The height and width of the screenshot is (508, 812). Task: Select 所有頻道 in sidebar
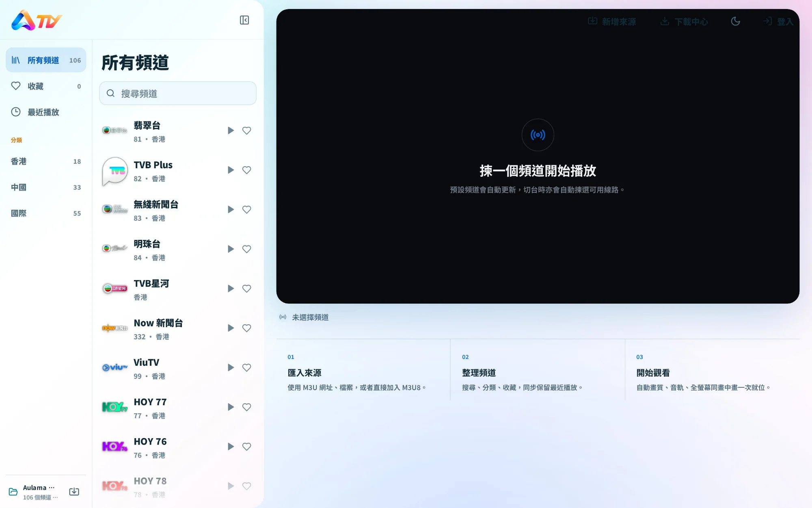[x=46, y=60]
